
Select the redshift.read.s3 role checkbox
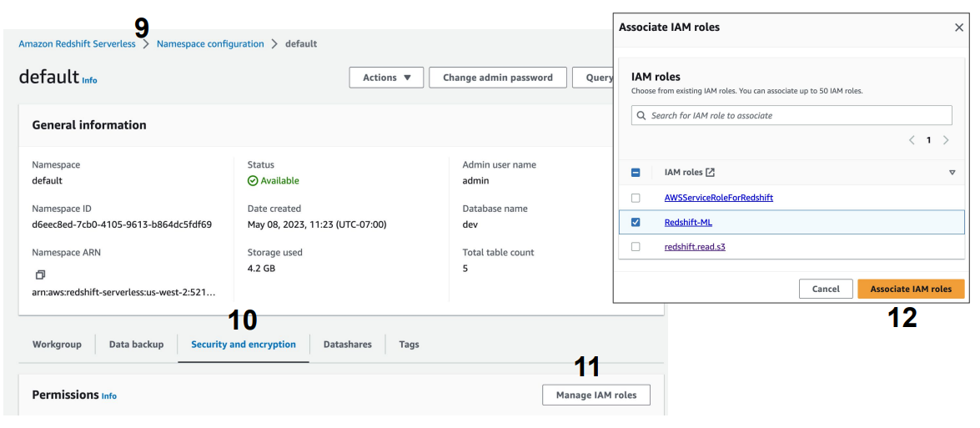(636, 247)
